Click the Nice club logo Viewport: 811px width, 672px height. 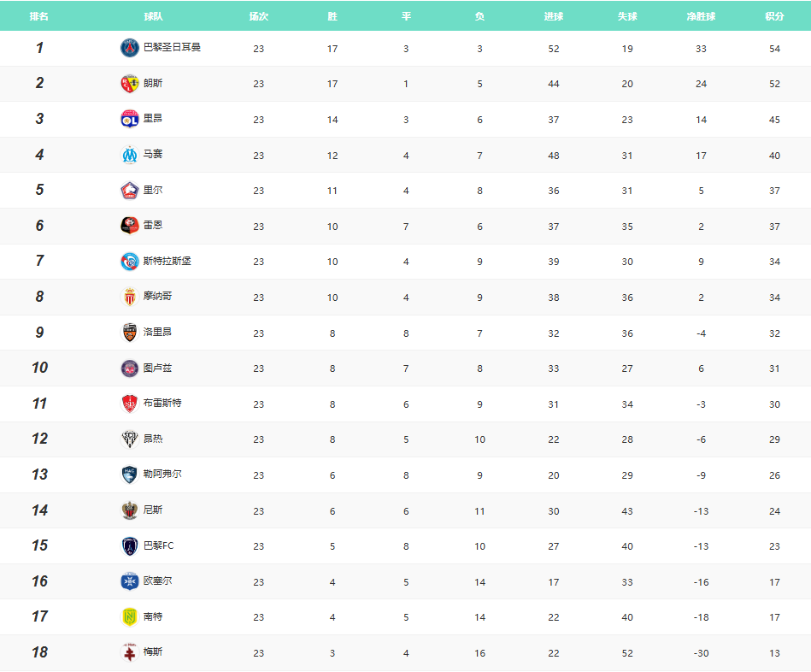point(129,510)
